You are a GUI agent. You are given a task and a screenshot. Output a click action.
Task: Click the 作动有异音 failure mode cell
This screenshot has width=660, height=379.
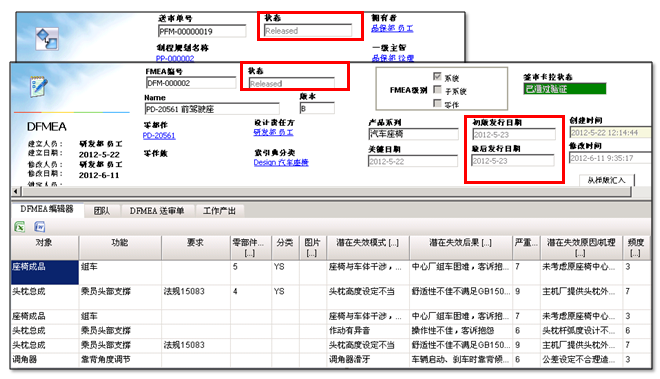pyautogui.click(x=368, y=331)
